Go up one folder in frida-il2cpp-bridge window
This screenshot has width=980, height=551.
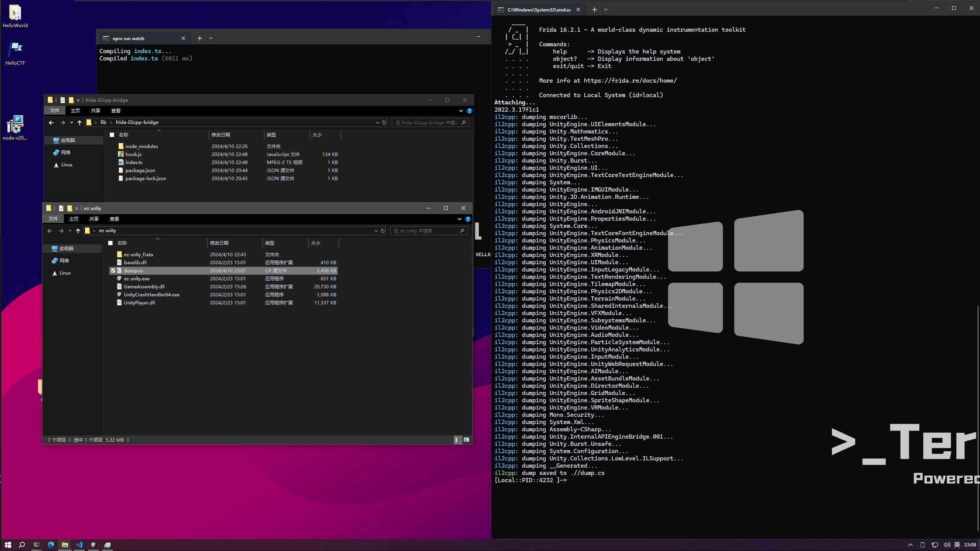(80, 123)
